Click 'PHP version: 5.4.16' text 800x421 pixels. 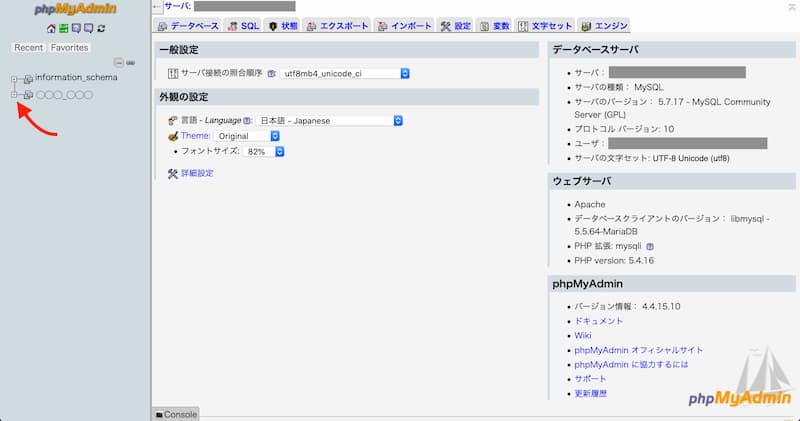[614, 261]
